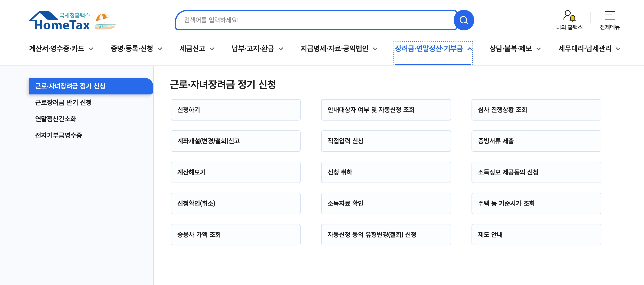The width and height of the screenshot is (644, 285).
Task: Open 소득자료 확인
Action: click(x=386, y=203)
